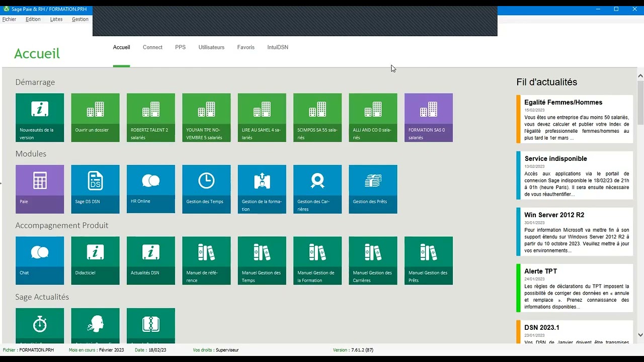Open the Service indisponible news item
The image size is (644, 362).
[575, 175]
